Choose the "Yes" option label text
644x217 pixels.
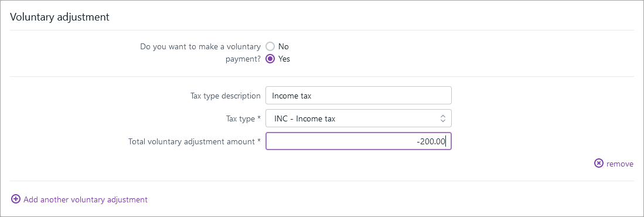tap(284, 59)
